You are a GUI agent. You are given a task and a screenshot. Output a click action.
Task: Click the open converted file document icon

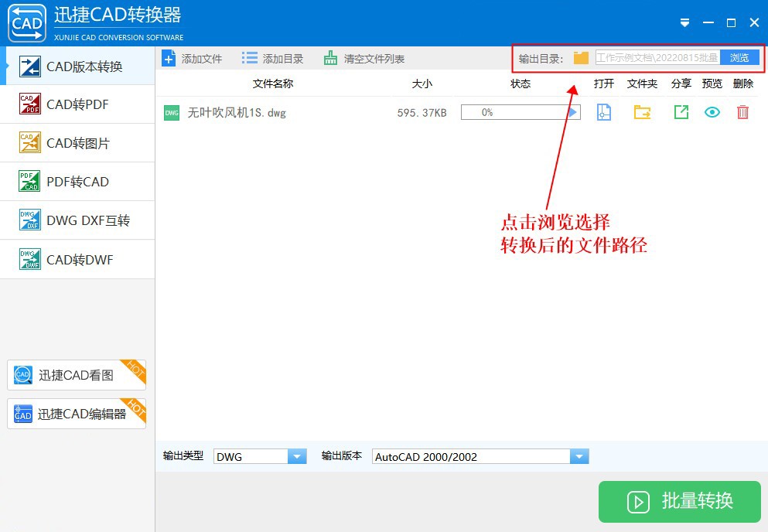603,112
